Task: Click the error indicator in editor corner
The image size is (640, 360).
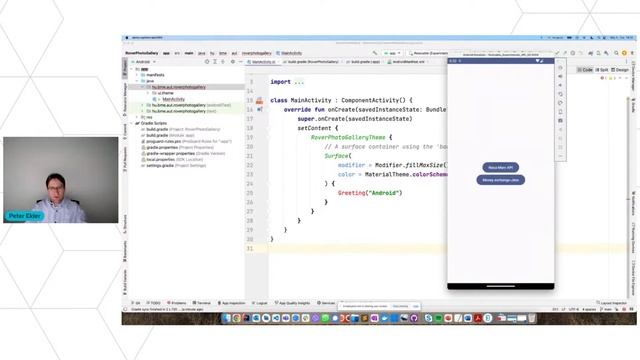Action: (x=602, y=78)
